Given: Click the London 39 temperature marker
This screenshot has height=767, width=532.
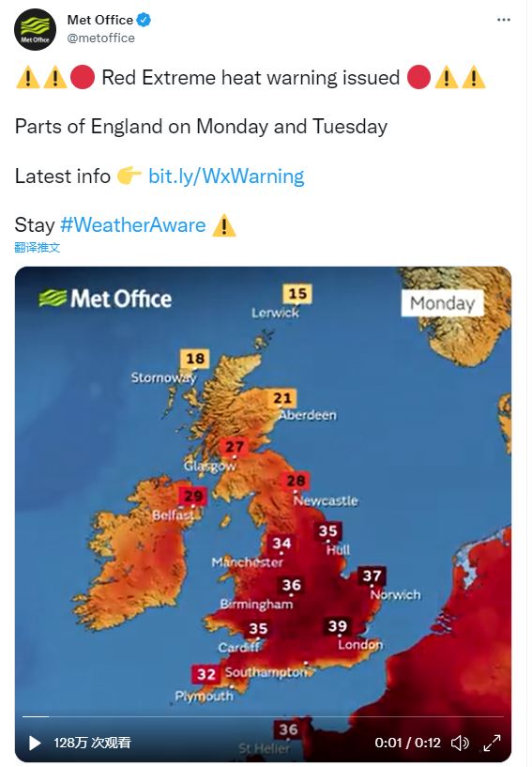Looking at the screenshot, I should [338, 626].
